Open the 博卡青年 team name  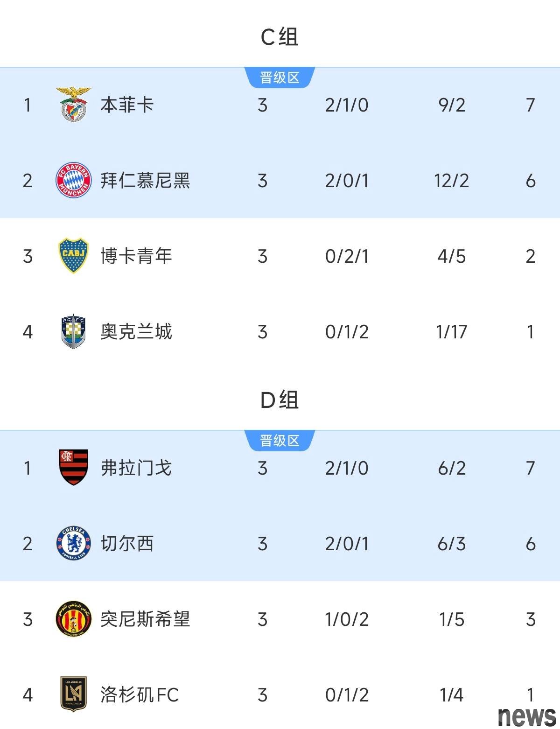[x=136, y=256]
